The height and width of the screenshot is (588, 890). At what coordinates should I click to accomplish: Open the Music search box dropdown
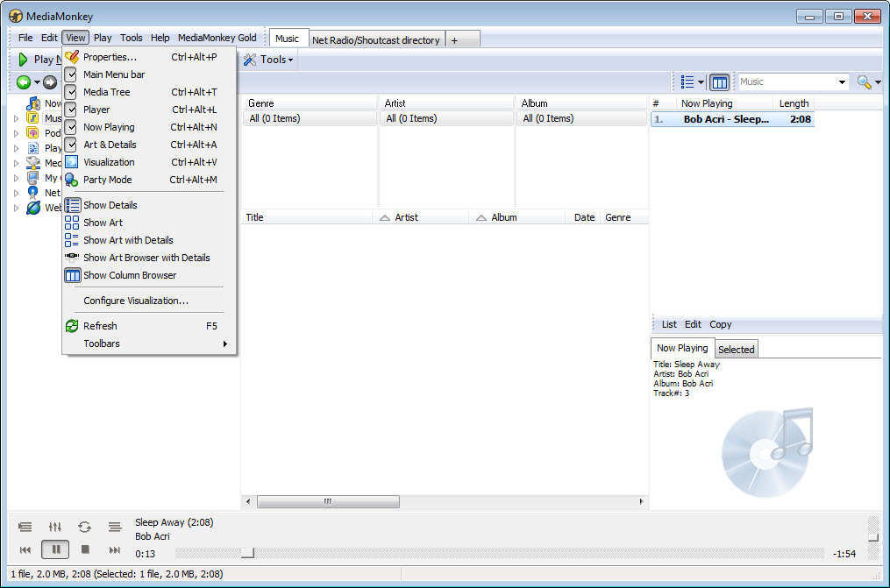click(x=842, y=82)
